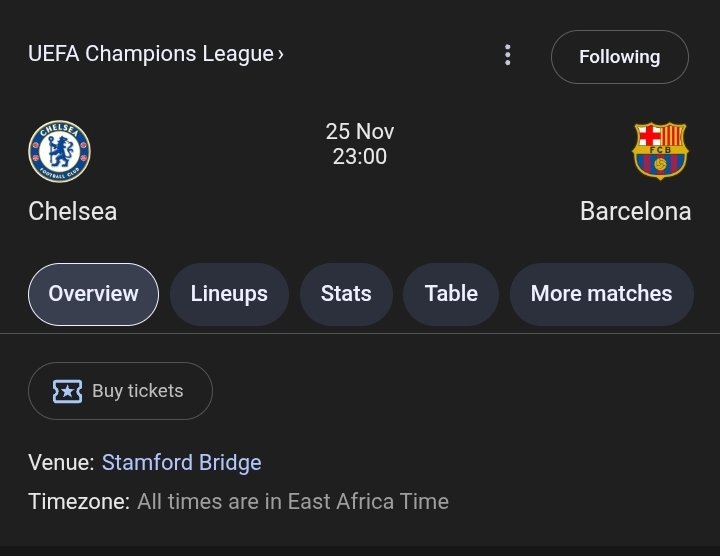Image resolution: width=720 pixels, height=556 pixels.
Task: Select the Overview tab
Action: click(x=93, y=294)
